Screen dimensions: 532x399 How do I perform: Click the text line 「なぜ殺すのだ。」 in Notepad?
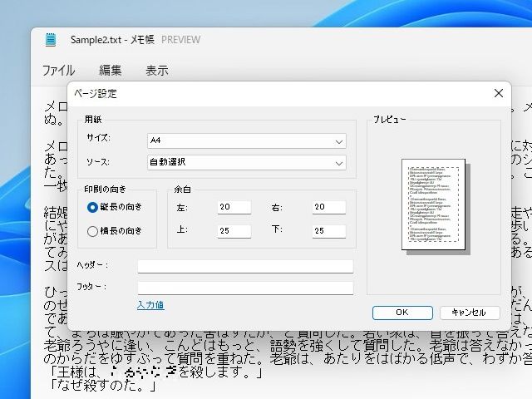pyautogui.click(x=103, y=386)
